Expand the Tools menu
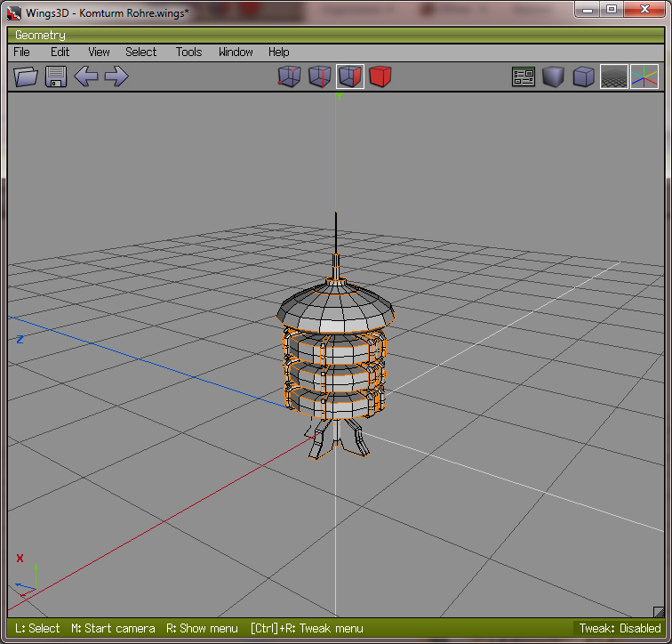672x644 pixels. click(188, 52)
